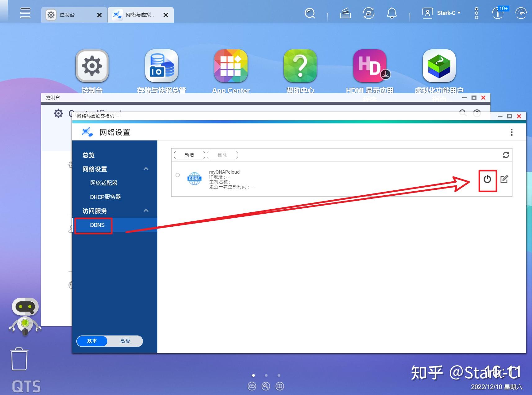Collapse the 网络设置 sidebar section

pyautogui.click(x=146, y=169)
